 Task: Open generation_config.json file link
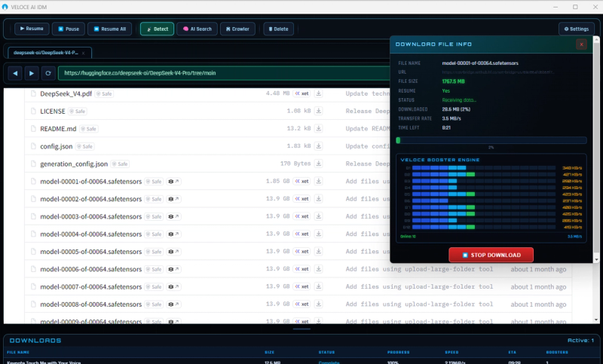coord(74,164)
